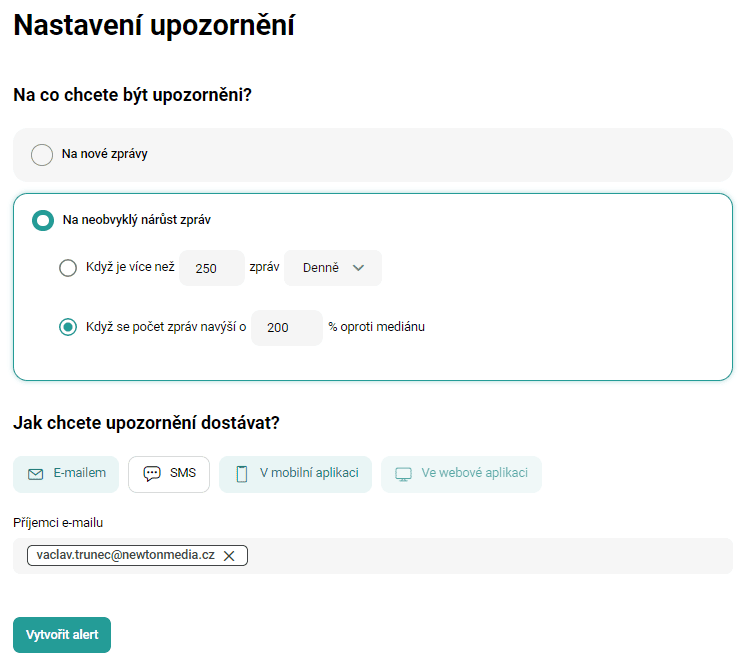Click the 'Vytvořit alert' button
Screen dimensions: 746x659
pos(62,635)
